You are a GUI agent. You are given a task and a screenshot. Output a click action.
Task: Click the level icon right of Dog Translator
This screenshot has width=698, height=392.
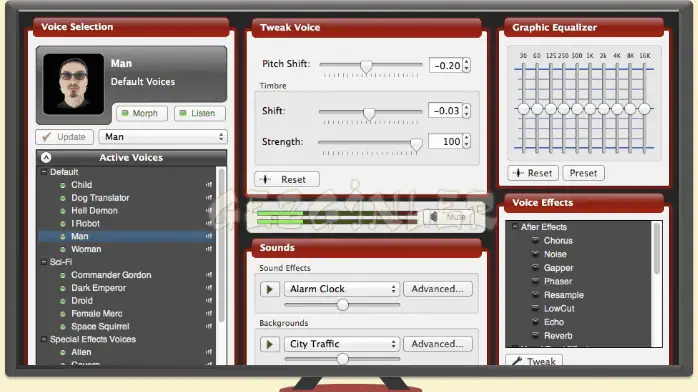click(x=209, y=198)
